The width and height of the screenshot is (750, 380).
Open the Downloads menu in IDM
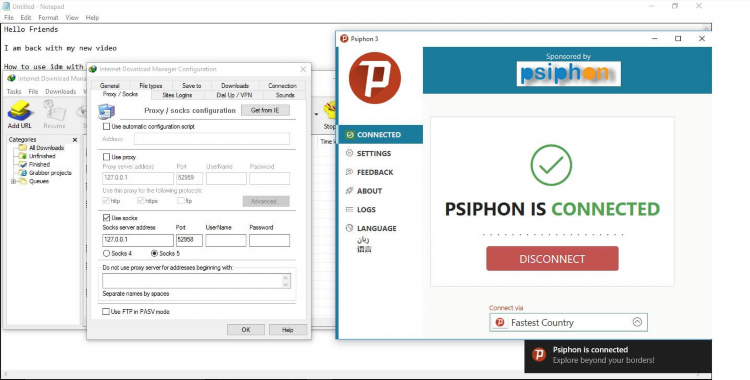[x=61, y=91]
